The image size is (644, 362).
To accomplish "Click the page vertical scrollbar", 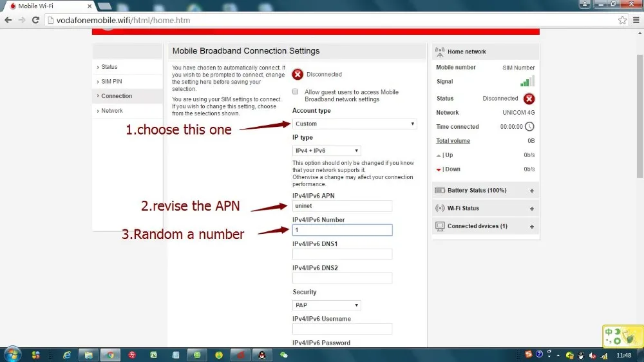I will pos(640,116).
